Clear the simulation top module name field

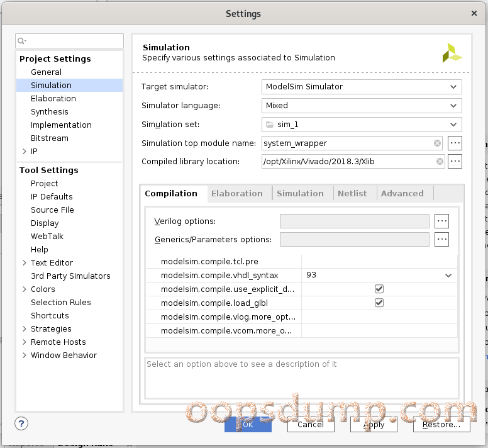[437, 143]
